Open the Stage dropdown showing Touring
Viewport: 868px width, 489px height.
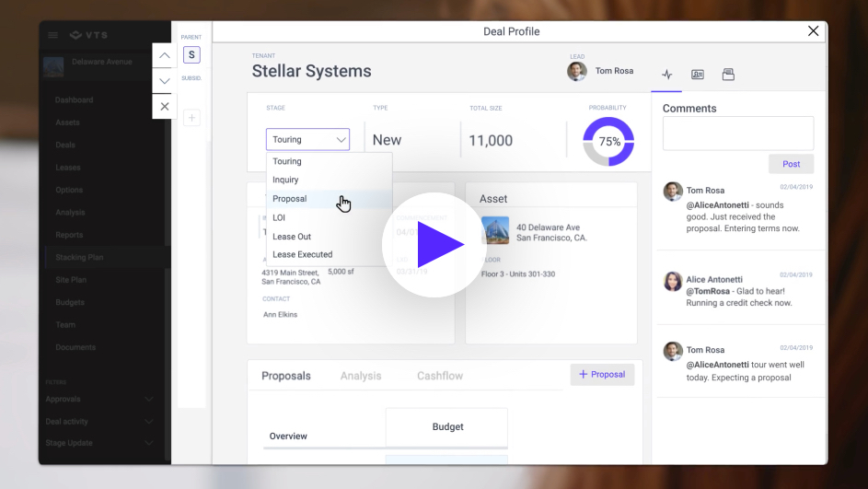(x=307, y=140)
